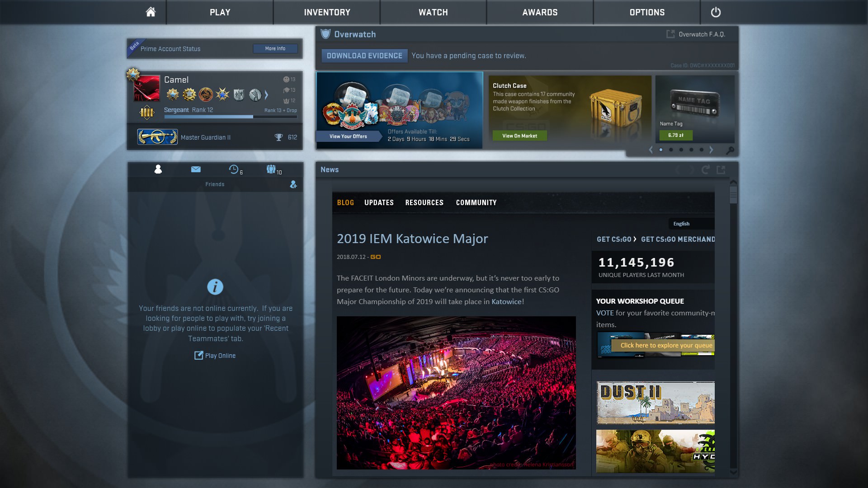
Task: Click the Sergeant rank insignia icon
Action: tap(147, 112)
